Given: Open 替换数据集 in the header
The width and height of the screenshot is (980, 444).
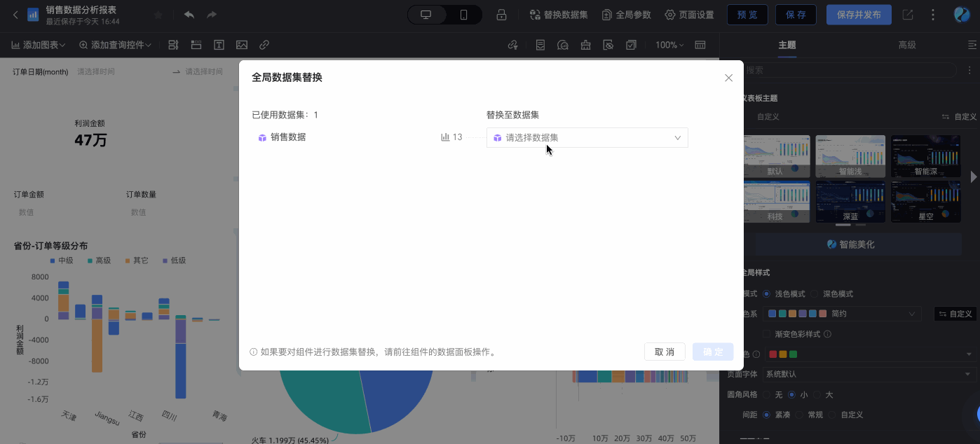Looking at the screenshot, I should tap(559, 15).
